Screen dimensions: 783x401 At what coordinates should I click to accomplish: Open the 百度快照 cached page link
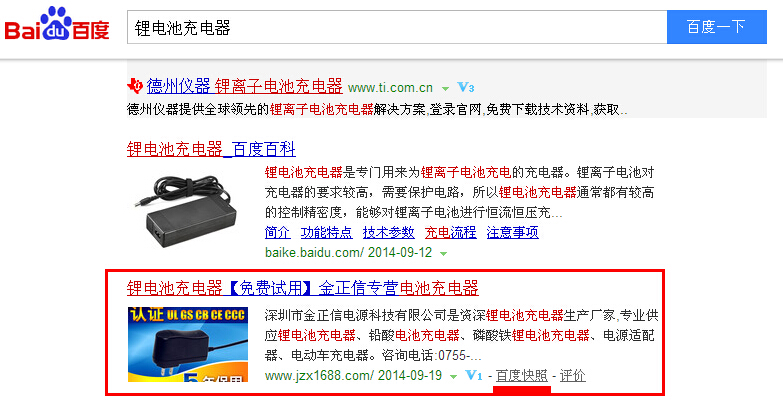click(522, 376)
